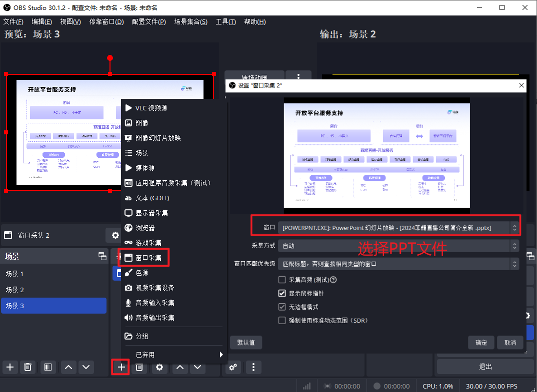The image size is (537, 392).
Task: Choose 色源 color source entry
Action: (141, 273)
